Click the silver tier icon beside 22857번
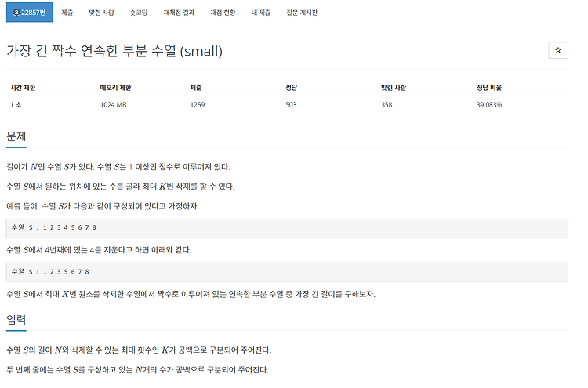Screen dimensions: 588x388 [x=16, y=13]
